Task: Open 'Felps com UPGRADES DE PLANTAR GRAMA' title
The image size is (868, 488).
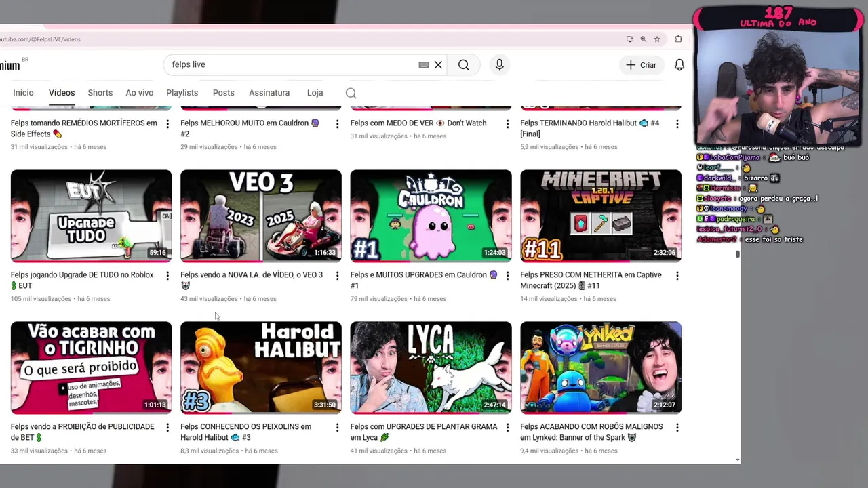Action: (424, 432)
